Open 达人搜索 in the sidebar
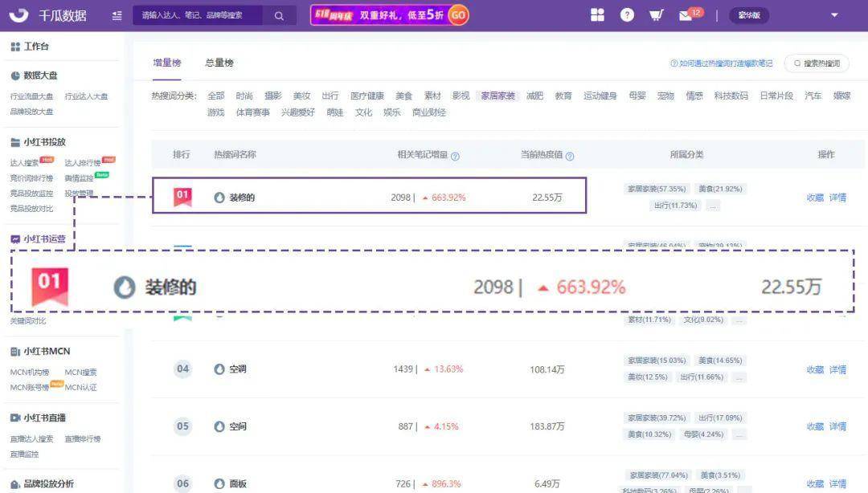 [x=24, y=163]
